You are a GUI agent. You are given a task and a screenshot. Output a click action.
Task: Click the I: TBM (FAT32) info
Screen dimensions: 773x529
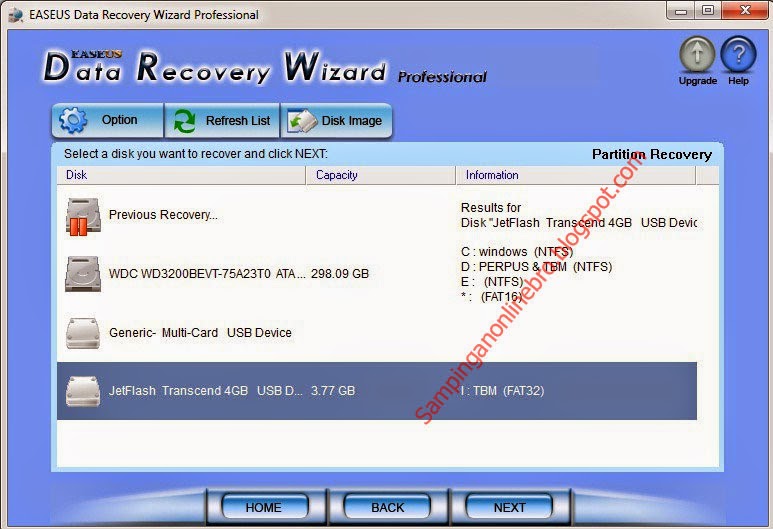coord(502,391)
